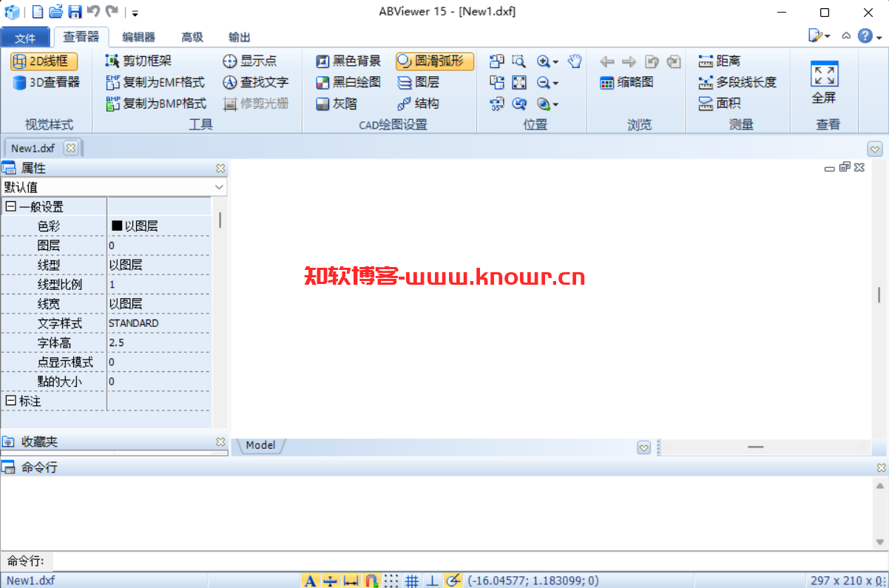Image resolution: width=889 pixels, height=588 pixels.
Task: Click rotate clockwise icon in 位置 group
Action: point(497,82)
